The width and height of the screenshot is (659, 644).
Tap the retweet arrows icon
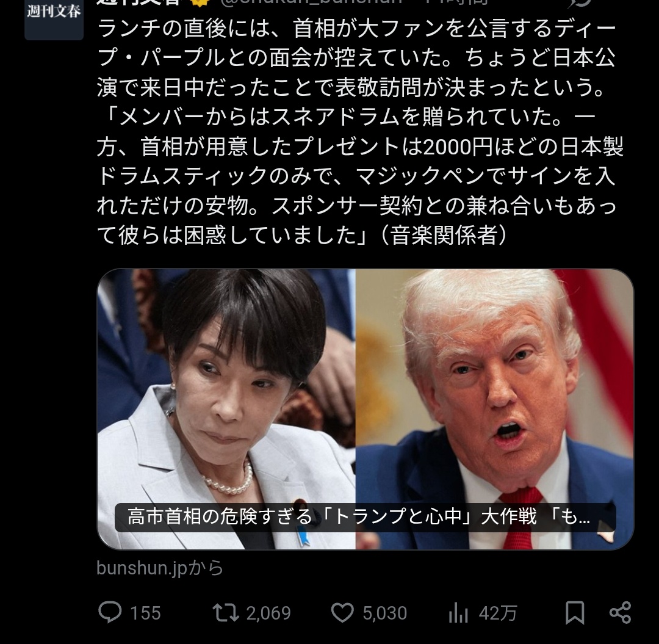point(226,612)
